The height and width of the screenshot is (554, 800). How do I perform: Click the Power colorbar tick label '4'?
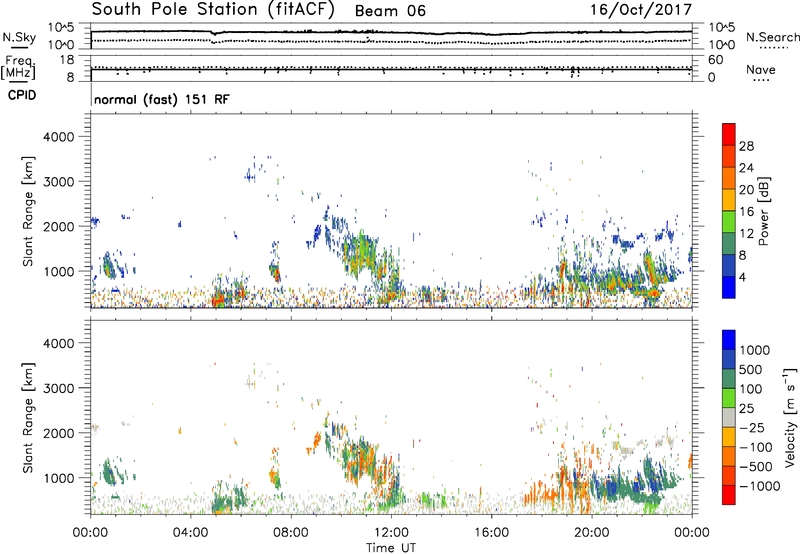coord(743,277)
